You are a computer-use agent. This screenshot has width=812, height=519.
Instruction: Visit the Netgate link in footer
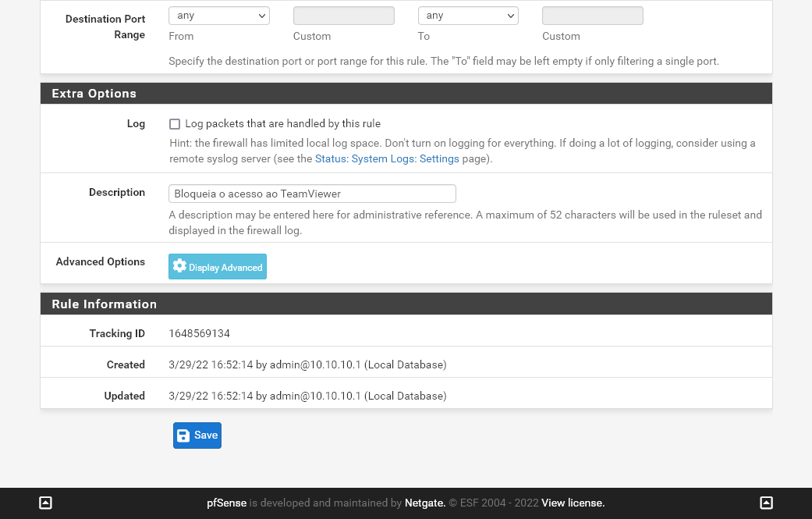[425, 503]
